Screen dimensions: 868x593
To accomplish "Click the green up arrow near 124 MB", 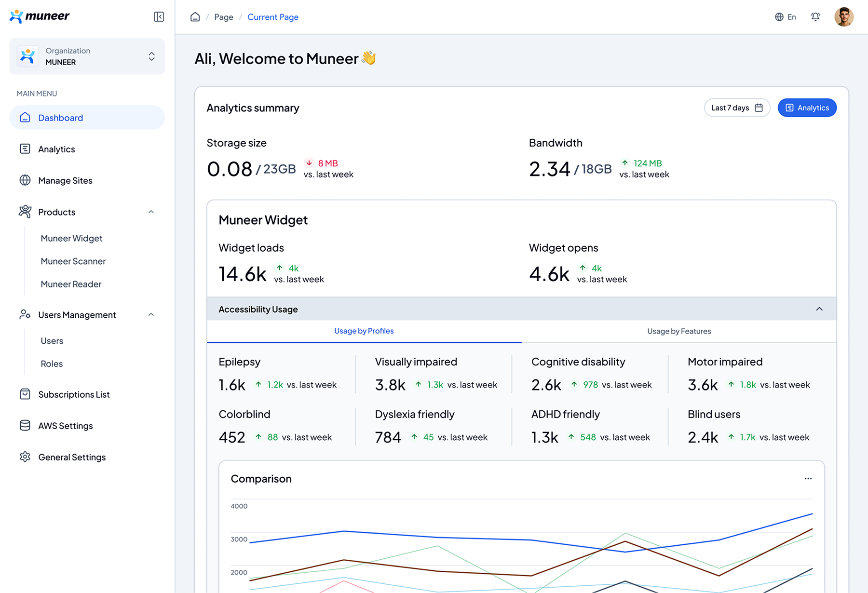I will [625, 163].
